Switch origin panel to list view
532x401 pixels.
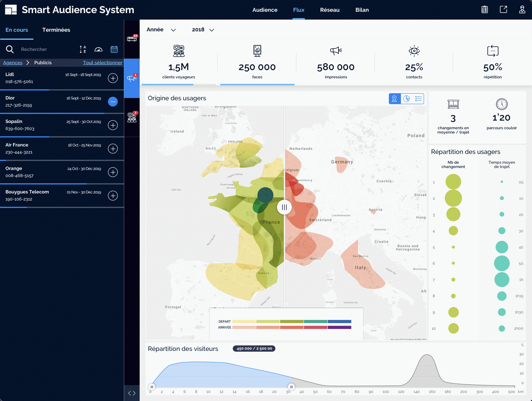pyautogui.click(x=418, y=99)
